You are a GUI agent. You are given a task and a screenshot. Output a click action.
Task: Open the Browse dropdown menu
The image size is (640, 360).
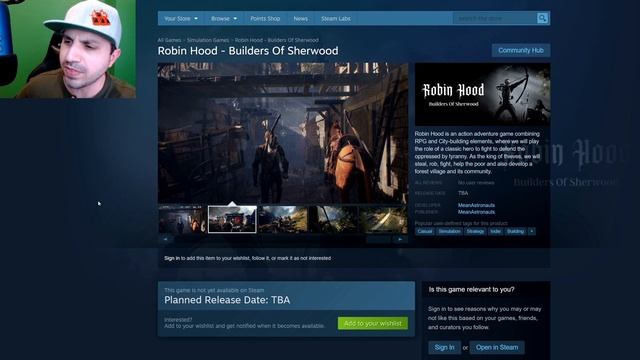(x=224, y=18)
